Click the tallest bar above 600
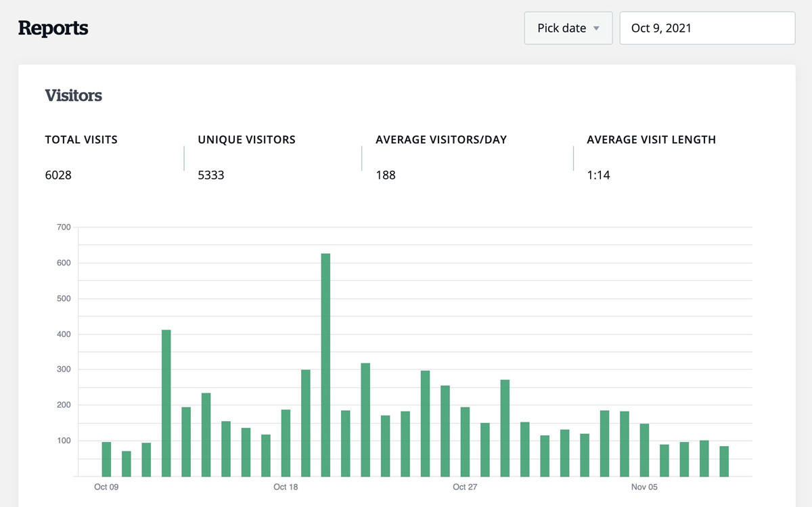Viewport: 812px width, 507px height. (x=325, y=365)
